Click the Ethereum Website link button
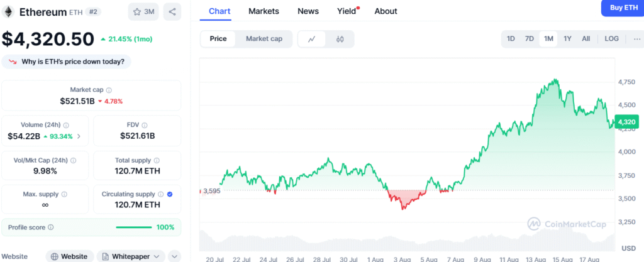 coord(70,256)
